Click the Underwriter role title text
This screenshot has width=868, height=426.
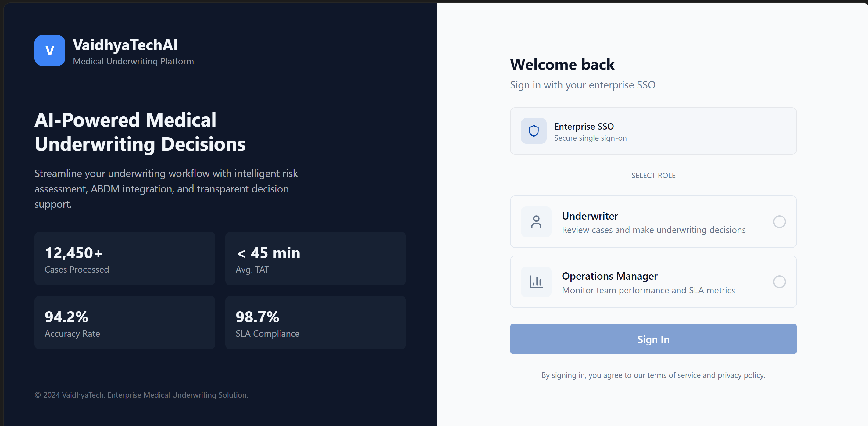(590, 216)
